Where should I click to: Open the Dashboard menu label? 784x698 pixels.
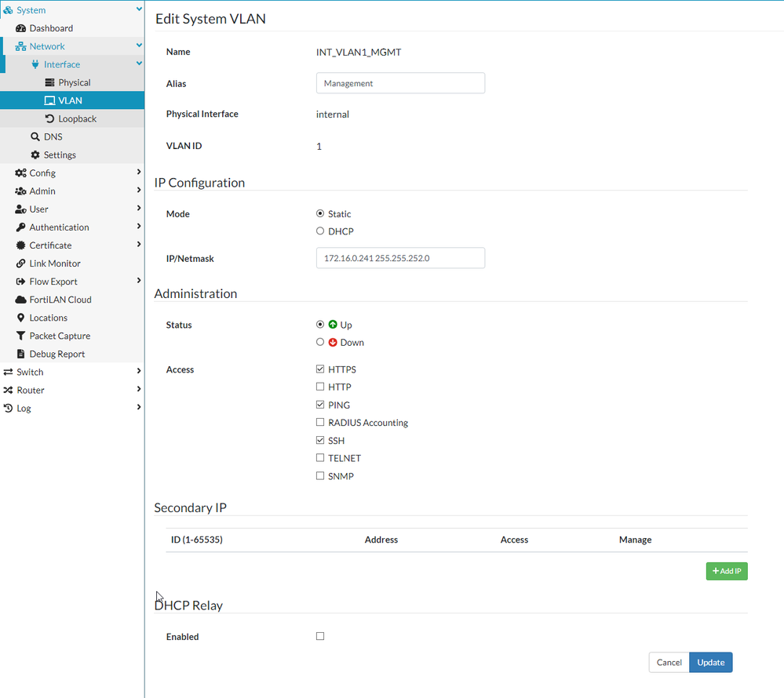[51, 28]
